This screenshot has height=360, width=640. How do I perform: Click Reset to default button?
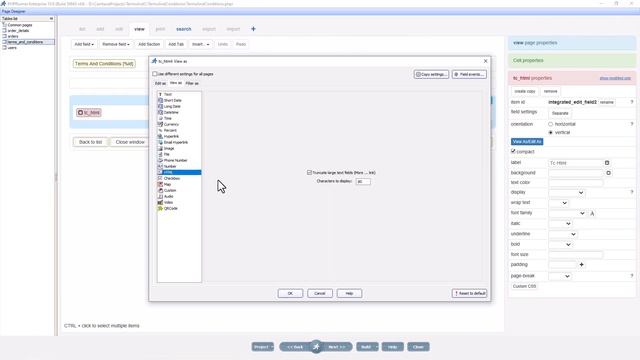pos(469,293)
